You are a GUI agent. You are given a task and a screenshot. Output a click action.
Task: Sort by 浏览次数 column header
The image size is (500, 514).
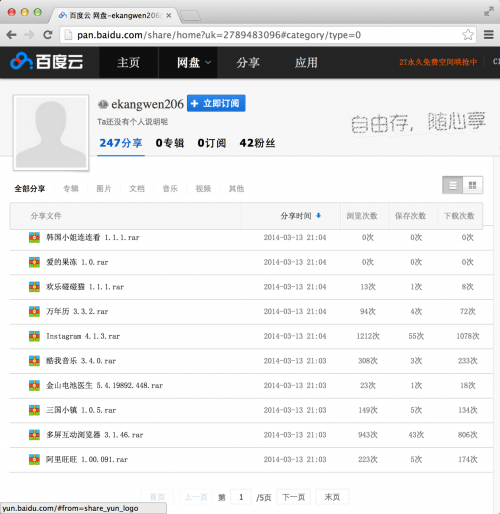(x=362, y=216)
